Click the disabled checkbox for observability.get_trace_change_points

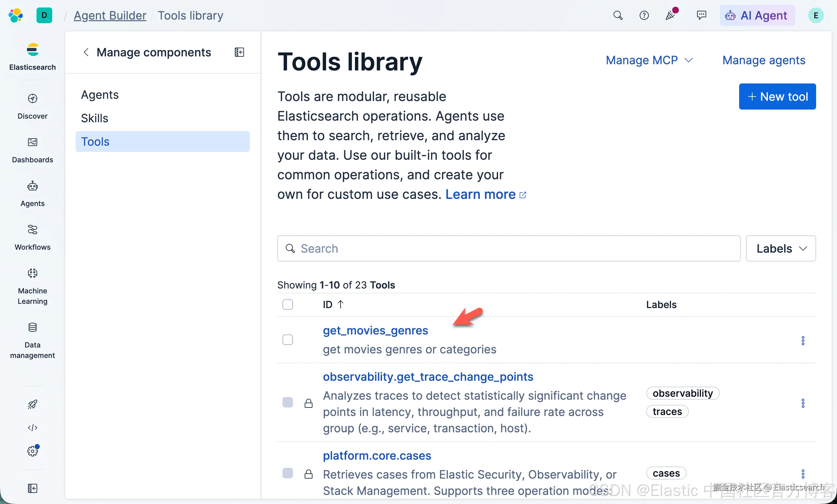(x=288, y=402)
